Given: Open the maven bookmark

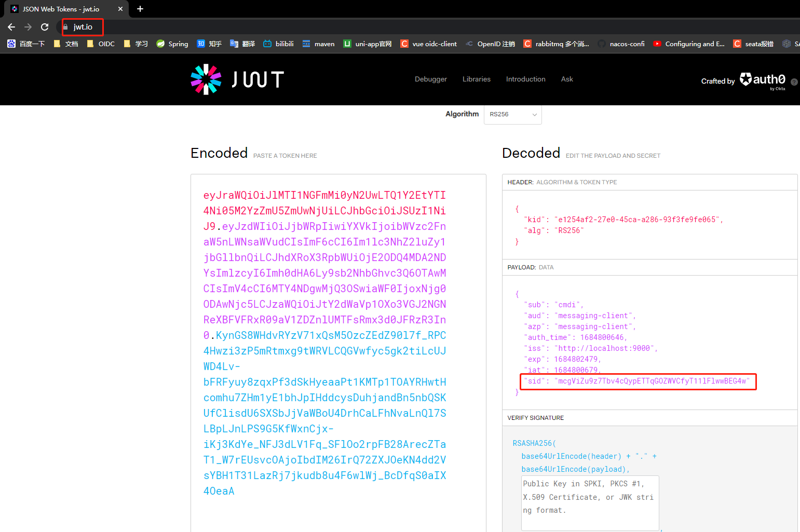Looking at the screenshot, I should (x=318, y=44).
